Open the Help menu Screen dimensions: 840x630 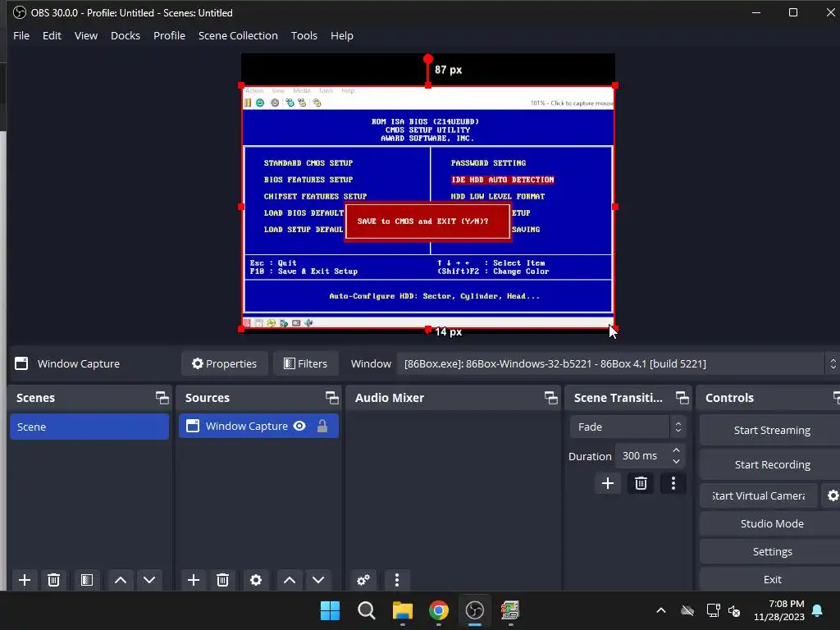click(342, 35)
